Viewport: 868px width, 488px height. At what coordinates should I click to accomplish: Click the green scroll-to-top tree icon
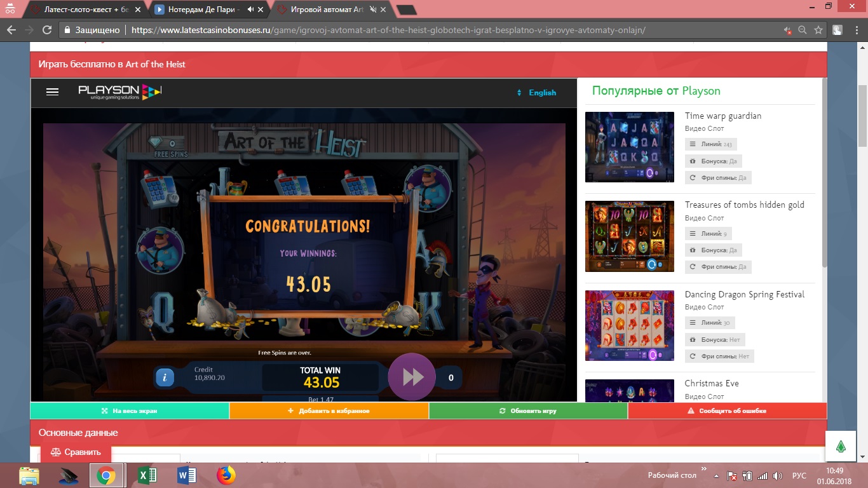[841, 447]
